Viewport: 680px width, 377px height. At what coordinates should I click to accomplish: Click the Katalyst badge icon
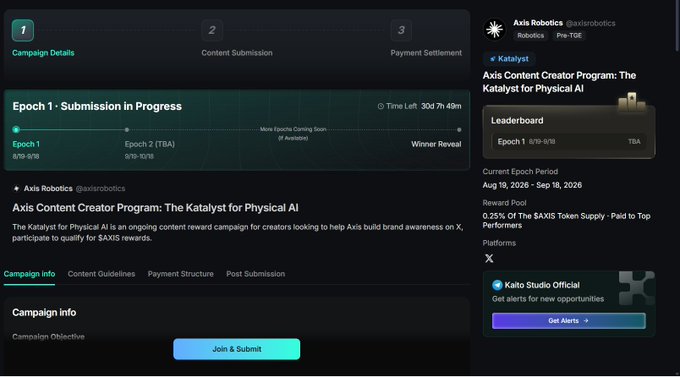493,59
